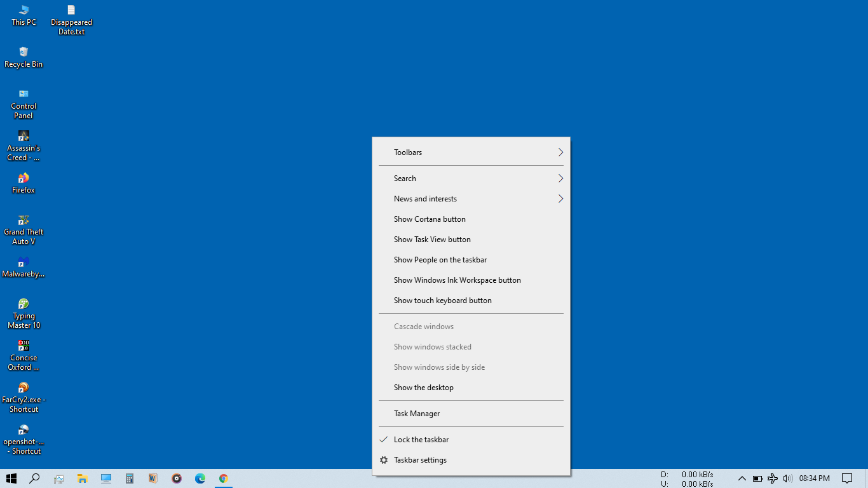The width and height of the screenshot is (868, 488).
Task: Open the volume slider from the tray
Action: (x=787, y=478)
